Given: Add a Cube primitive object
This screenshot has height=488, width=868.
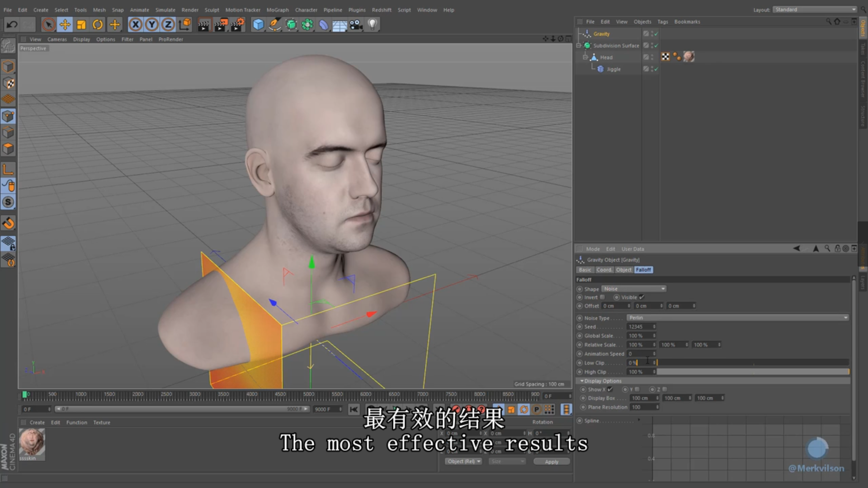Looking at the screenshot, I should (x=258, y=24).
